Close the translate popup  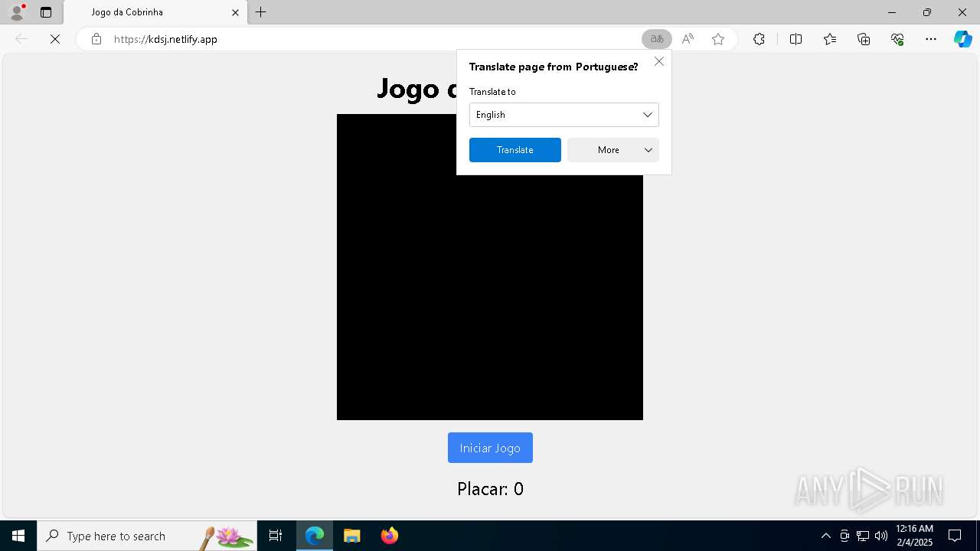(x=659, y=61)
